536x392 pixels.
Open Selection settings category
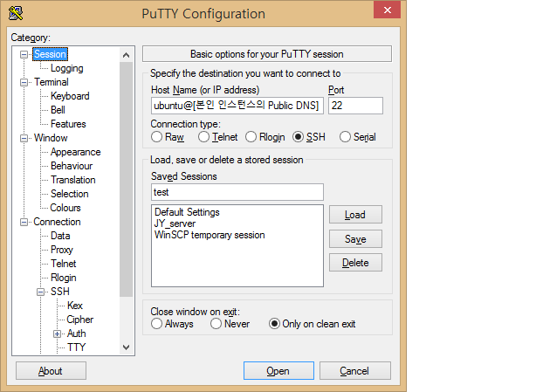[70, 194]
